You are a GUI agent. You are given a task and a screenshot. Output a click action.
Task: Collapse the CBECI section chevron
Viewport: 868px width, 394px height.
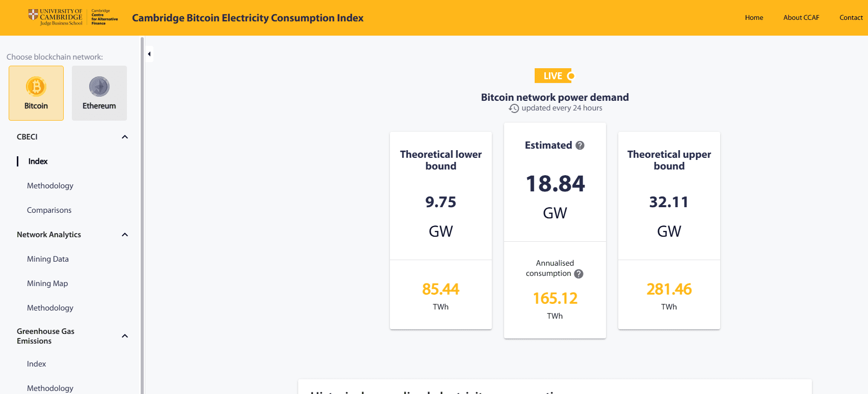[x=124, y=136]
